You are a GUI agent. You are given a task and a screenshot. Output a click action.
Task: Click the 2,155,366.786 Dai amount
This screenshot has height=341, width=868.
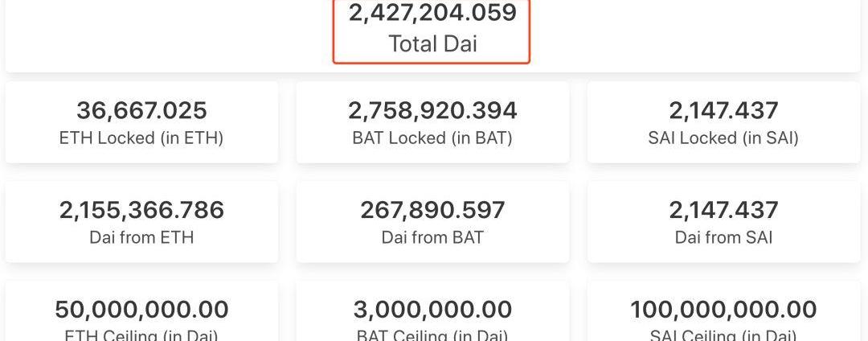click(x=141, y=210)
